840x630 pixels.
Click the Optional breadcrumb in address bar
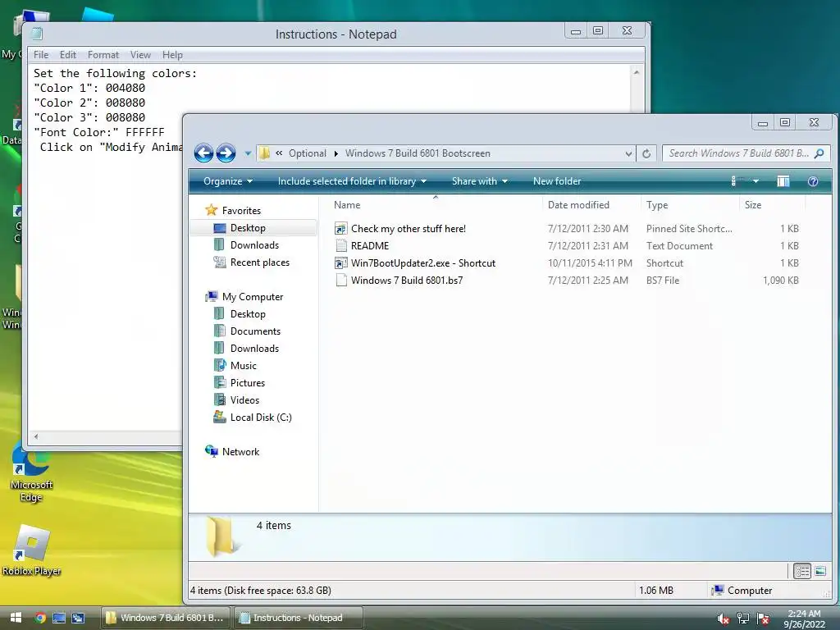[307, 153]
